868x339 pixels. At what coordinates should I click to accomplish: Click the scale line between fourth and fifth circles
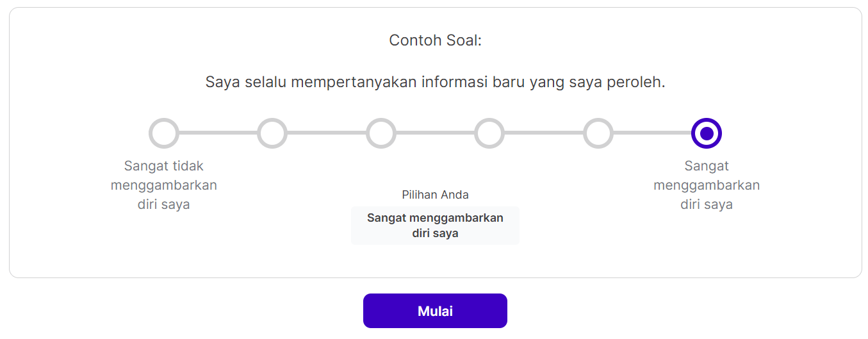tap(544, 133)
